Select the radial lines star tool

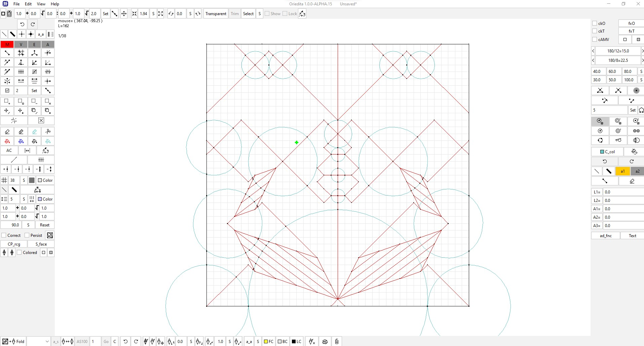point(636,91)
